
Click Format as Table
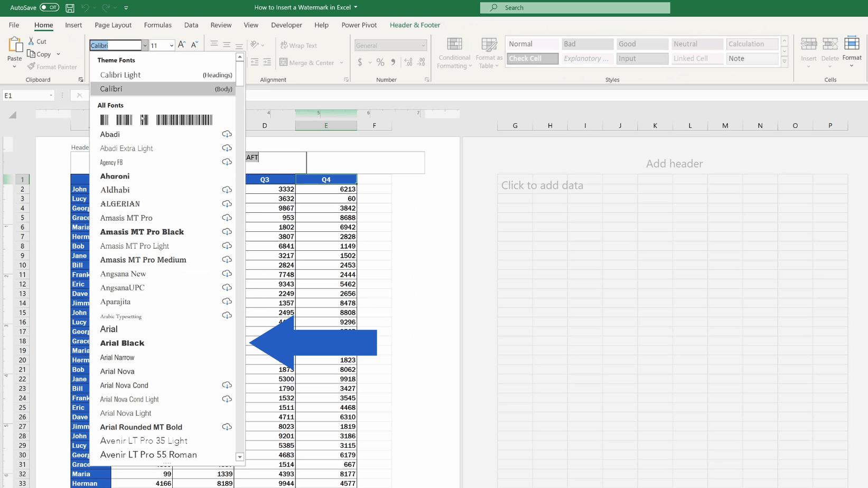click(488, 53)
